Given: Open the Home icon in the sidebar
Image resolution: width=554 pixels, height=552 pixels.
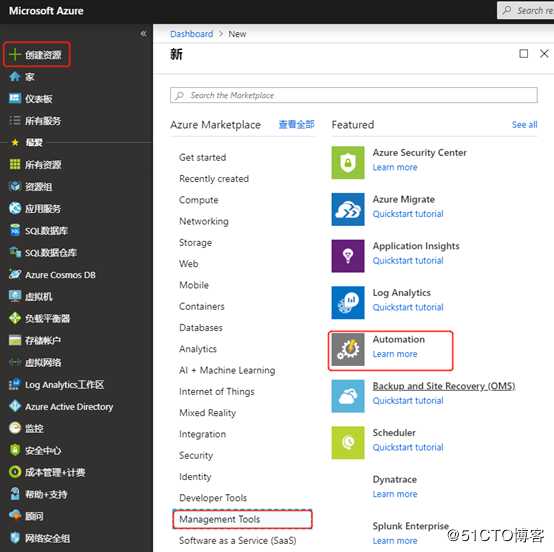Looking at the screenshot, I should click(x=15, y=76).
